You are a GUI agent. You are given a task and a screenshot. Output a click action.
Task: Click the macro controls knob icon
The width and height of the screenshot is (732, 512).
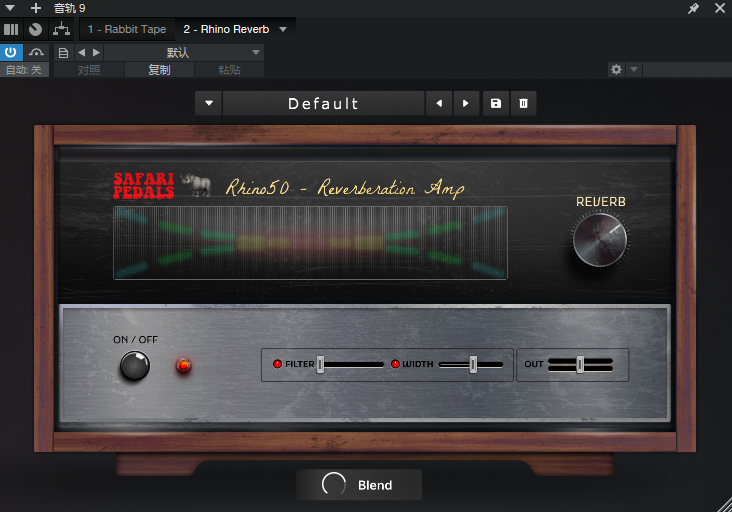(35, 29)
